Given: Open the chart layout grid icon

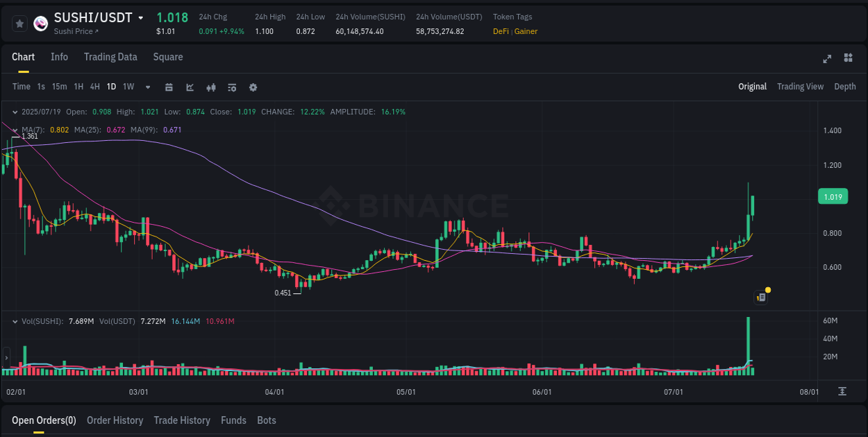Looking at the screenshot, I should pyautogui.click(x=847, y=59).
